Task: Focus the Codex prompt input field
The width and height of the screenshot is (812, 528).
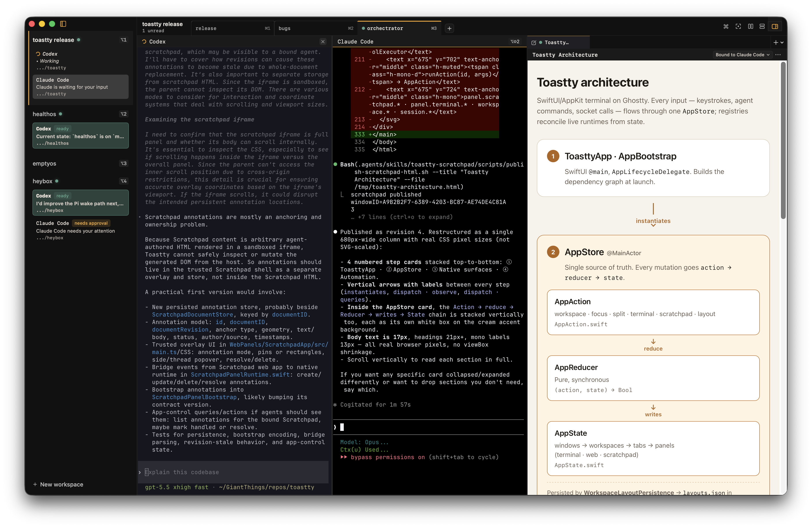Action: (233, 472)
